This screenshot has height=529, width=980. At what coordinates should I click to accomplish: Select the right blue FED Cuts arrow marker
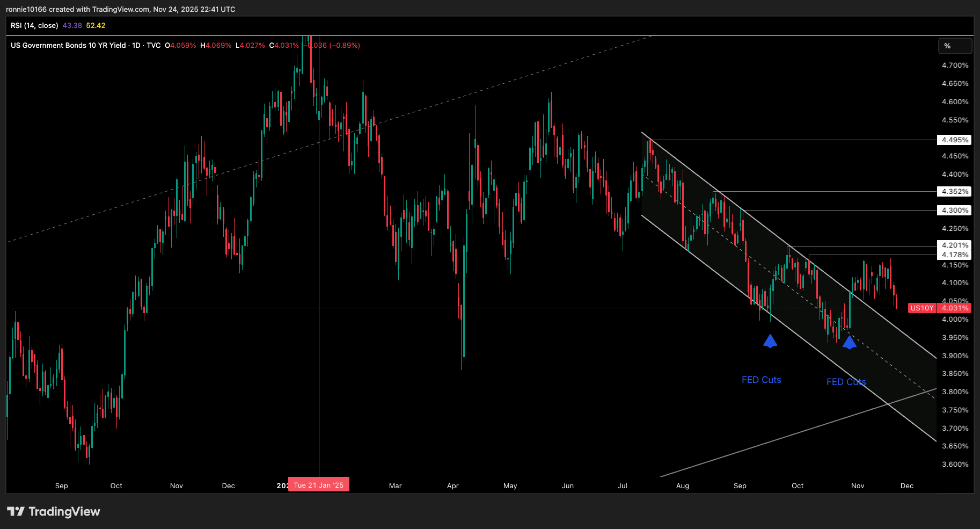click(x=850, y=342)
